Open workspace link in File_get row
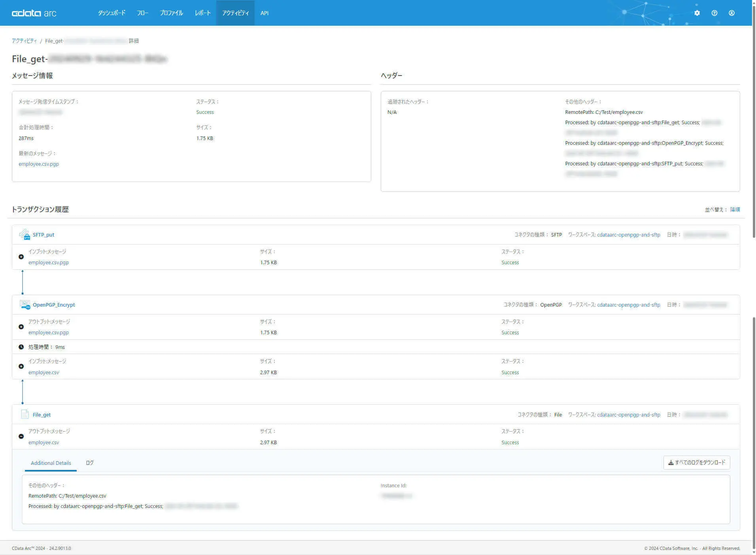The image size is (756, 555). point(629,415)
